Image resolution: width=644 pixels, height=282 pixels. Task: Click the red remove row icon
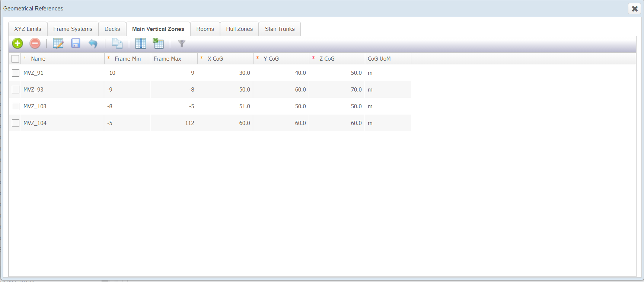(35, 44)
